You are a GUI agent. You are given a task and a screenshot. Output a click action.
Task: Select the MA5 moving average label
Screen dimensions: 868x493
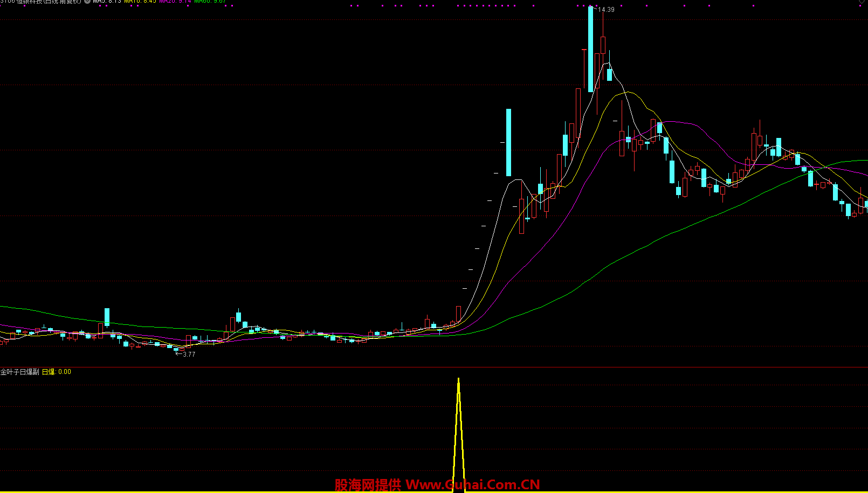tap(107, 2)
